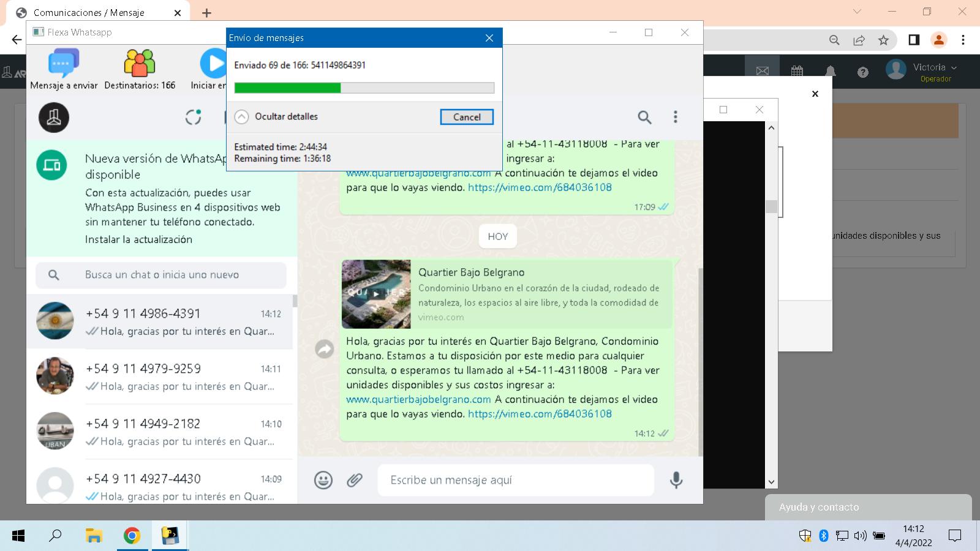Open chat with +54 9 11 4949-2182

[159, 432]
